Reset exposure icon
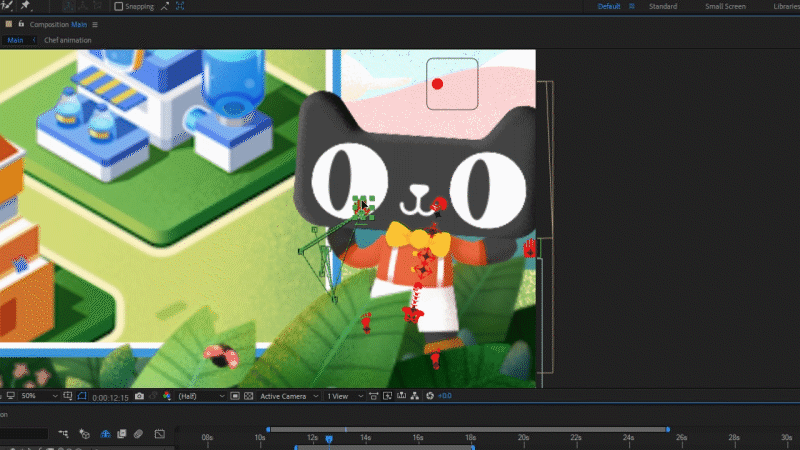 430,396
